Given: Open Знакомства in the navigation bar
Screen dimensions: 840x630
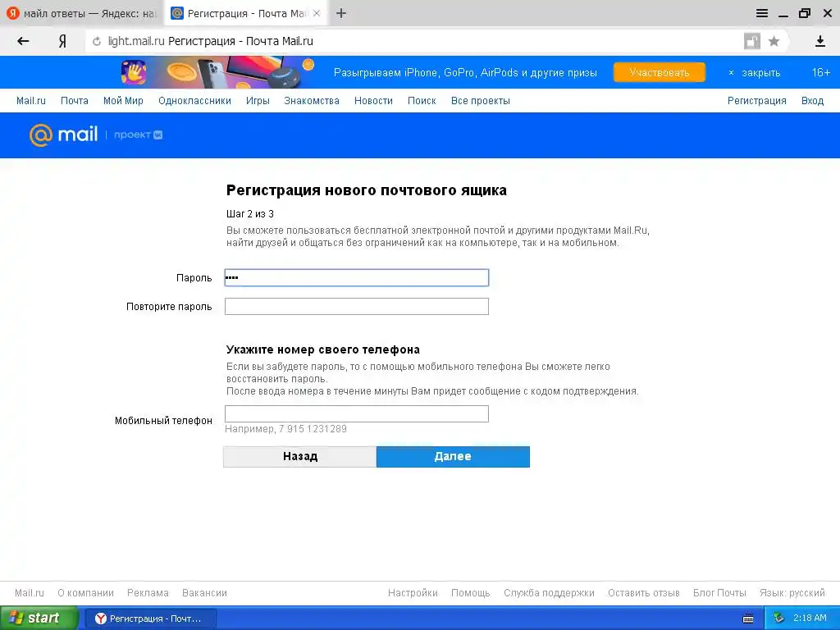Looking at the screenshot, I should (312, 101).
